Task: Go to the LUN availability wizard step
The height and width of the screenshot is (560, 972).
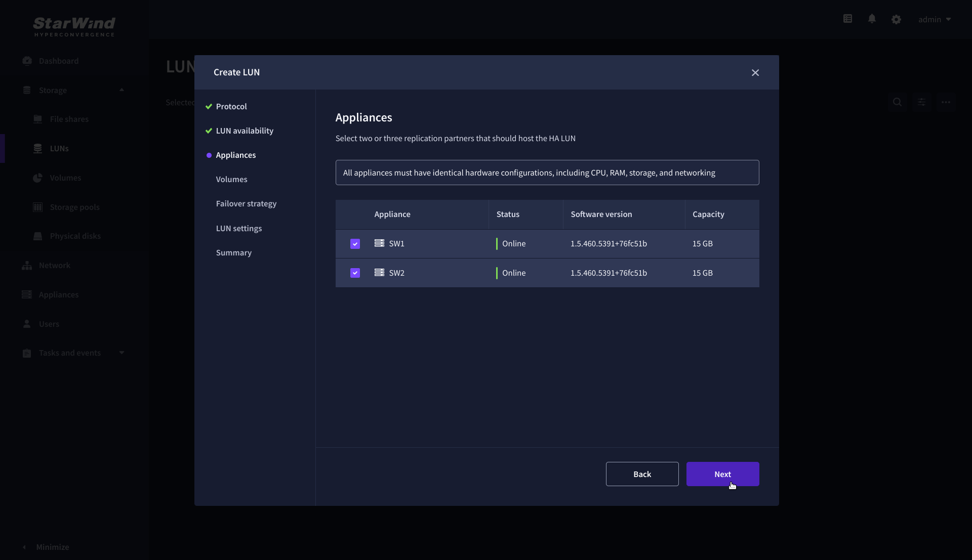Action: click(245, 131)
